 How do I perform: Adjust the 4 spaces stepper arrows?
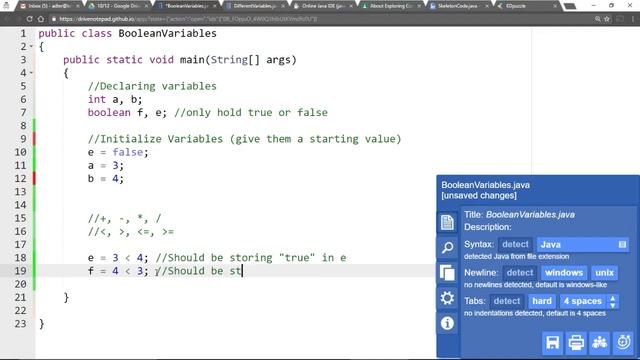(613, 301)
